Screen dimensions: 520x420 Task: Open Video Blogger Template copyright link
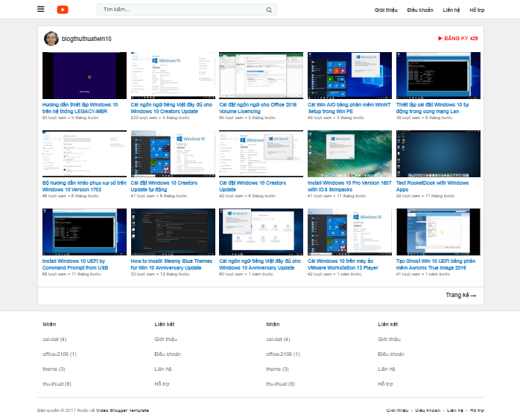coord(122,410)
